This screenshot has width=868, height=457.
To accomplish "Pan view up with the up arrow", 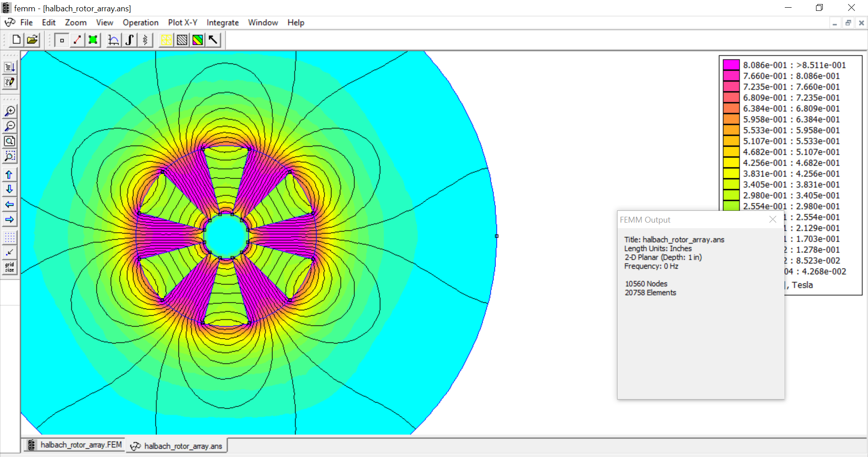I will tap(9, 175).
